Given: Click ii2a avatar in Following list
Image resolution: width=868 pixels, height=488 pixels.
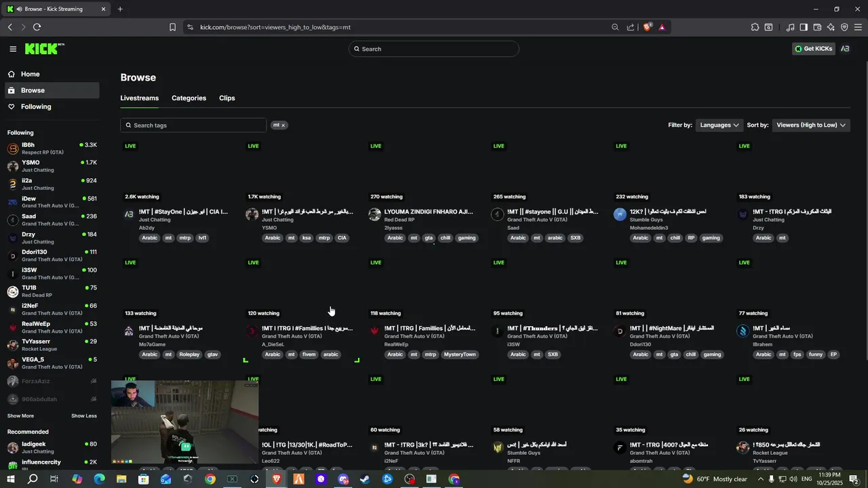Looking at the screenshot, I should tap(12, 184).
